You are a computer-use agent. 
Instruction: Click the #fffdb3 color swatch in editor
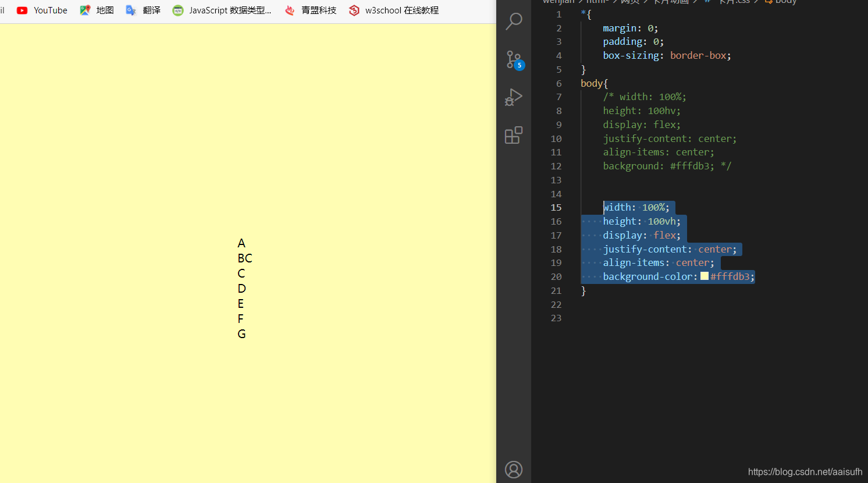705,276
